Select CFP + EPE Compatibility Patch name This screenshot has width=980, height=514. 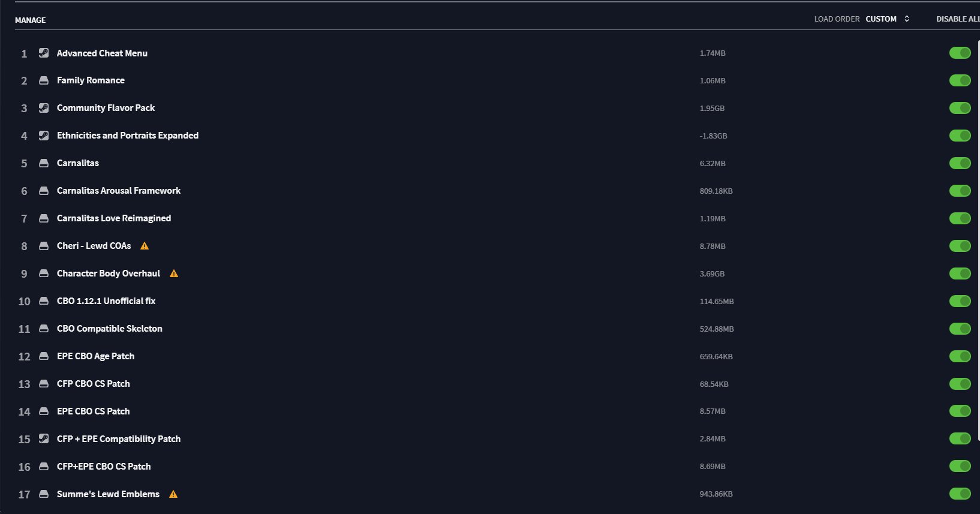(119, 439)
